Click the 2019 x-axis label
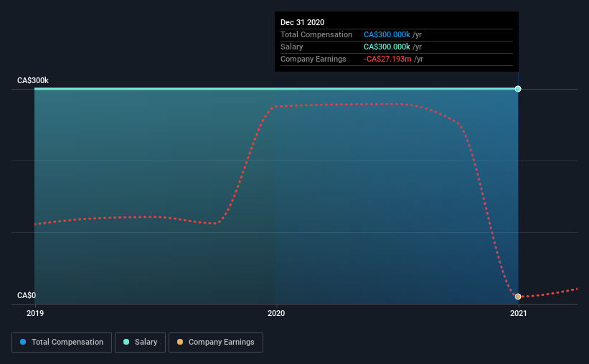This screenshot has width=589, height=364. 35,313
